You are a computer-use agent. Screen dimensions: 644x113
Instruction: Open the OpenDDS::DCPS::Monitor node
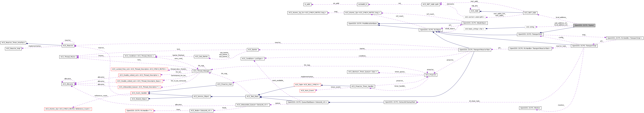[x=530, y=108]
